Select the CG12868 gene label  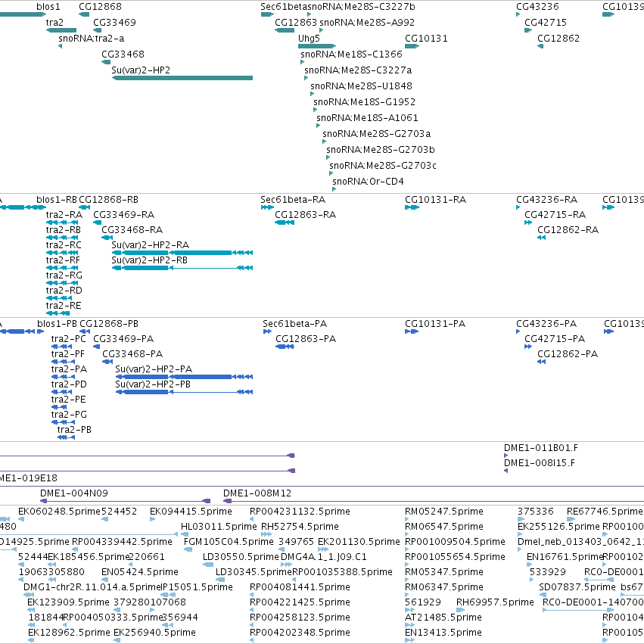coord(100,7)
